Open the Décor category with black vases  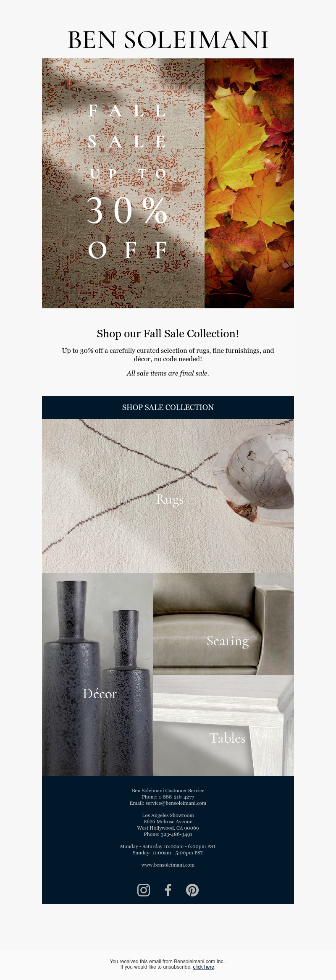[97, 674]
